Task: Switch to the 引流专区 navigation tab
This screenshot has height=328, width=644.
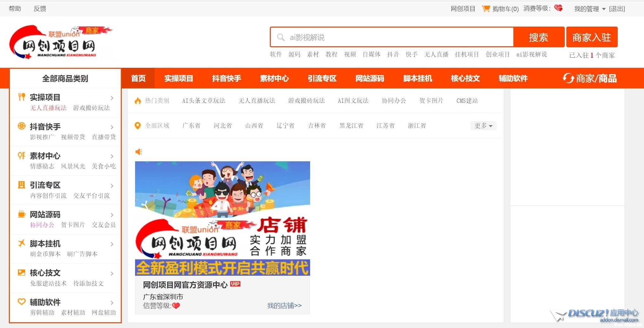Action: pos(322,78)
